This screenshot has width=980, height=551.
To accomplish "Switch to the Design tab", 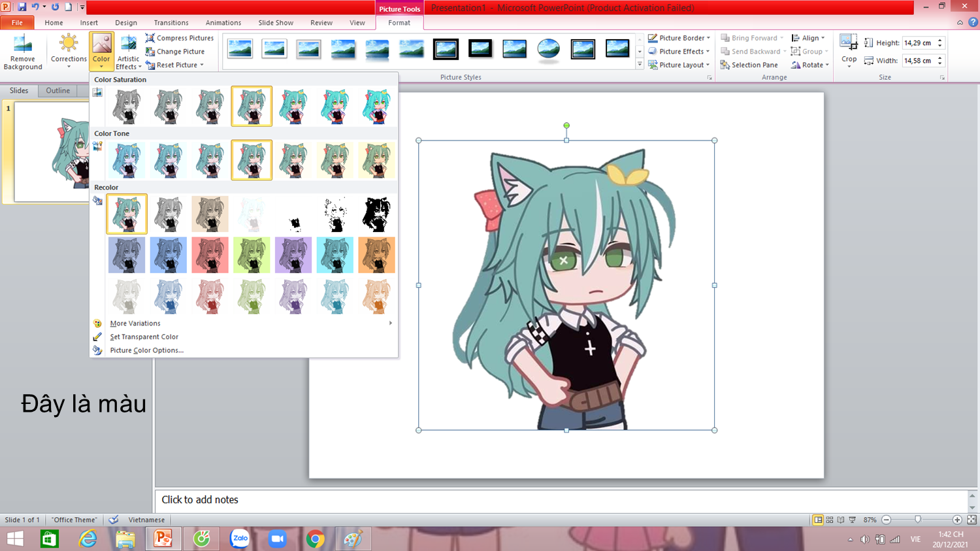I will click(126, 22).
